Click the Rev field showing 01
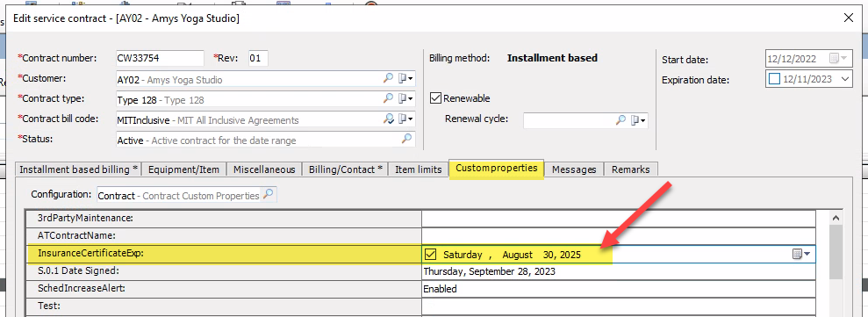 (x=258, y=58)
